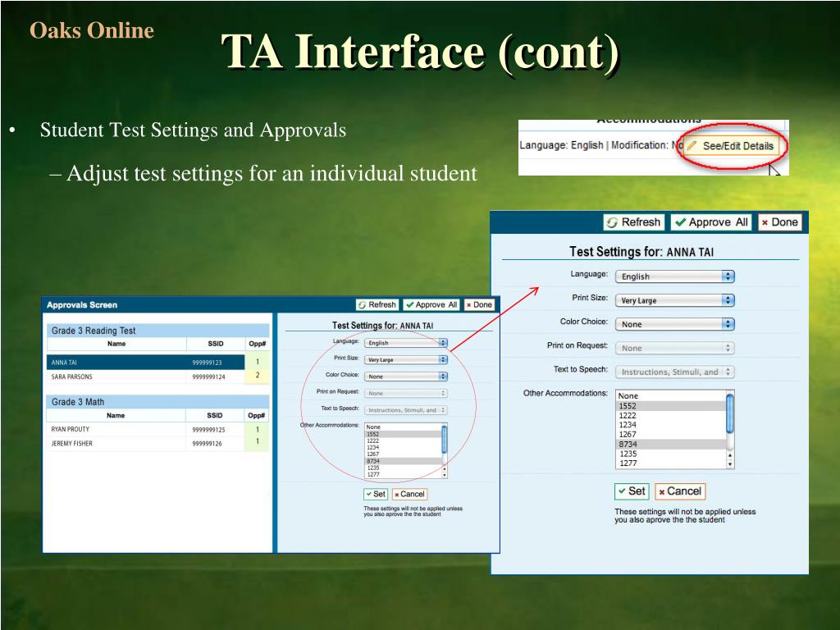The image size is (840, 630).
Task: Open the Color Choice dropdown in the small Approvals Screen
Action: coord(405,377)
